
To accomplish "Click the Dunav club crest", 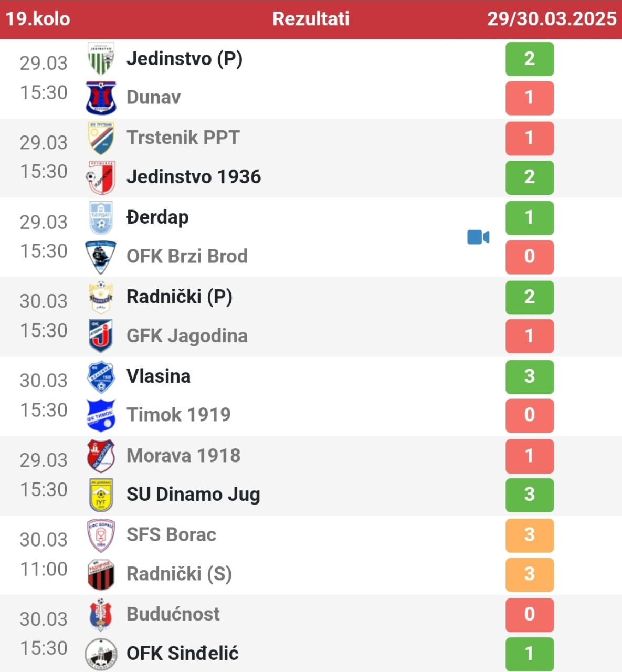I will click(x=101, y=98).
